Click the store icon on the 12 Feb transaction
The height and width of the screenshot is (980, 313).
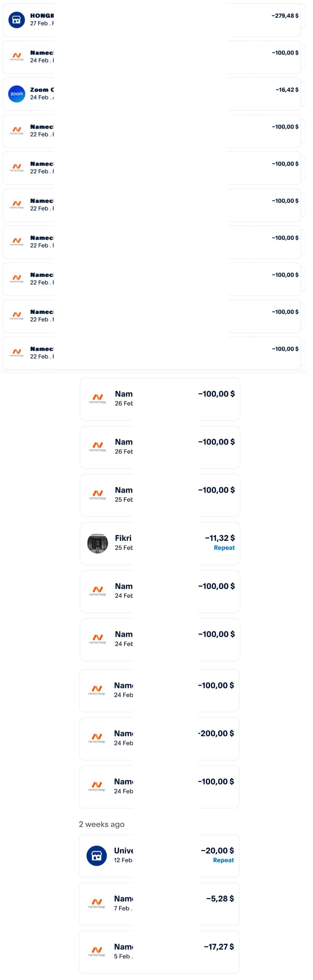point(97,856)
